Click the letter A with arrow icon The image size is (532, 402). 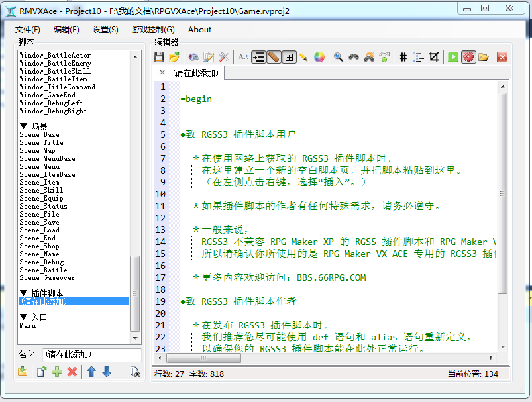click(243, 57)
